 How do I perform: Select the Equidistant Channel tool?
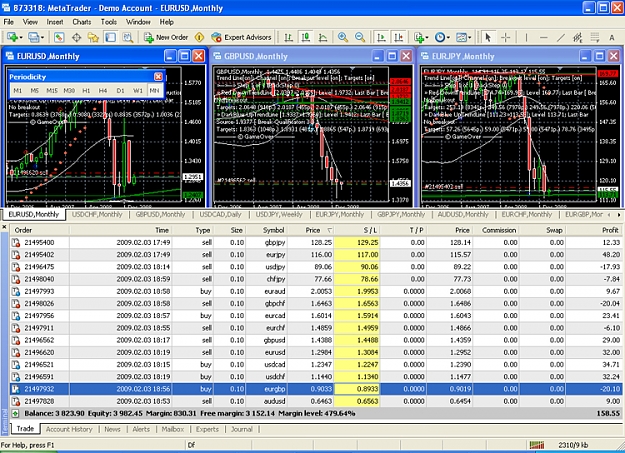click(x=578, y=37)
